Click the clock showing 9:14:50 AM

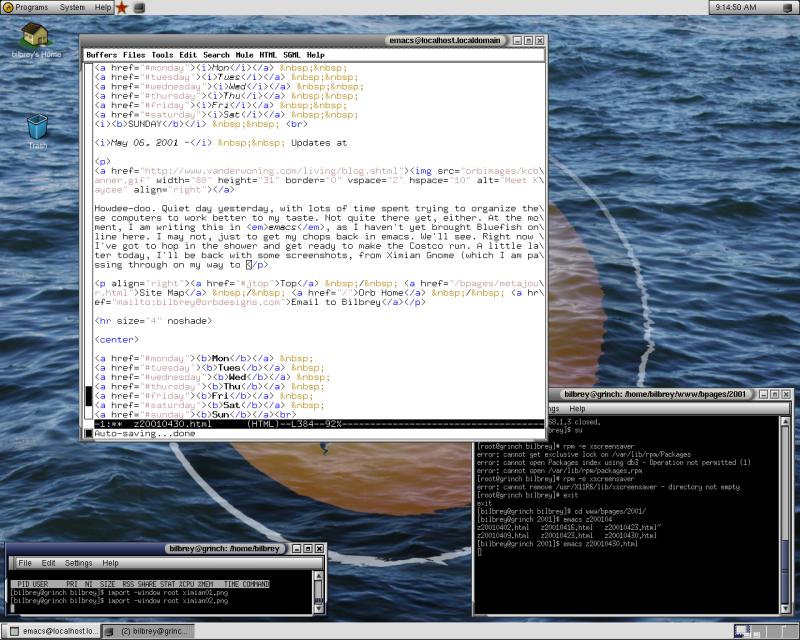click(x=738, y=7)
